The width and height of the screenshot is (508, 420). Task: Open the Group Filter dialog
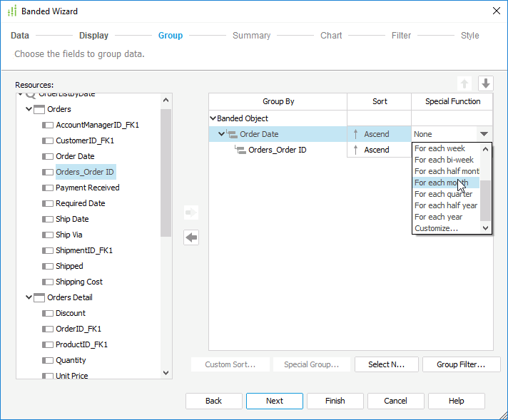pyautogui.click(x=461, y=364)
